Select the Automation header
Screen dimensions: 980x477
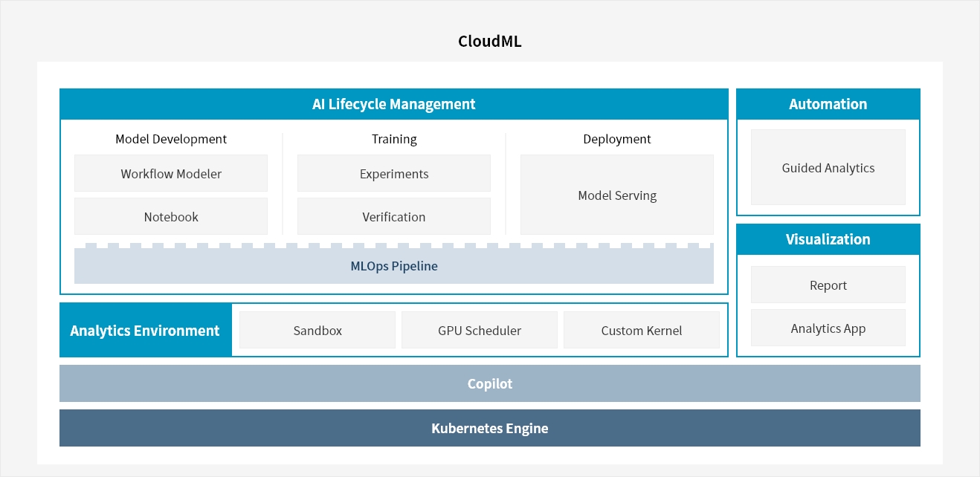[x=828, y=104]
